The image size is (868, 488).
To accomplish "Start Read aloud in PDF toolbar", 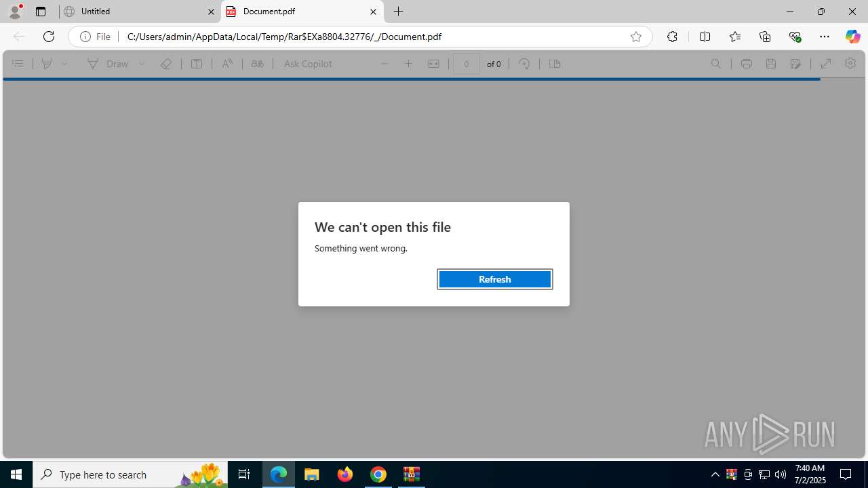I will (x=227, y=64).
